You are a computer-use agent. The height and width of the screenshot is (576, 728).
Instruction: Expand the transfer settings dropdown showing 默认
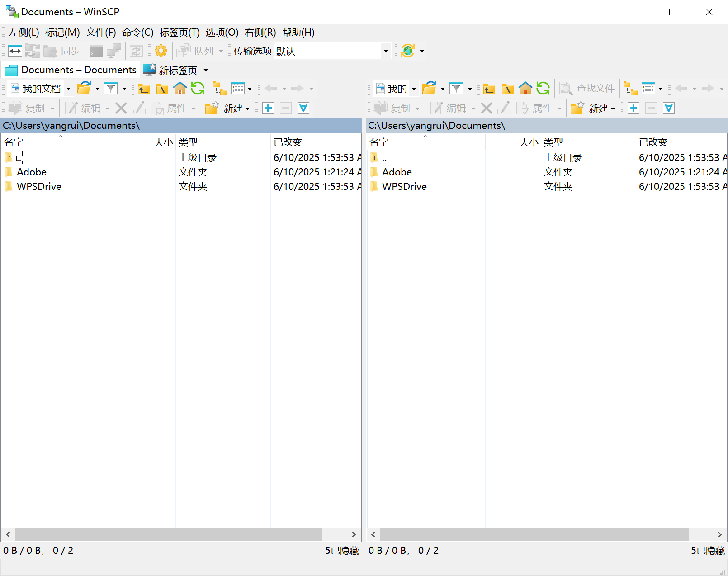tap(385, 51)
